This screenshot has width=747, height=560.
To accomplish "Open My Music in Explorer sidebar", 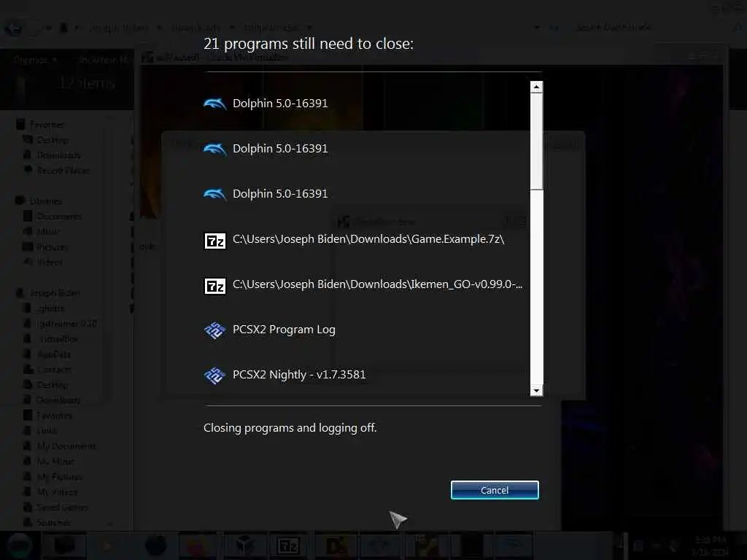I will [x=49, y=462].
